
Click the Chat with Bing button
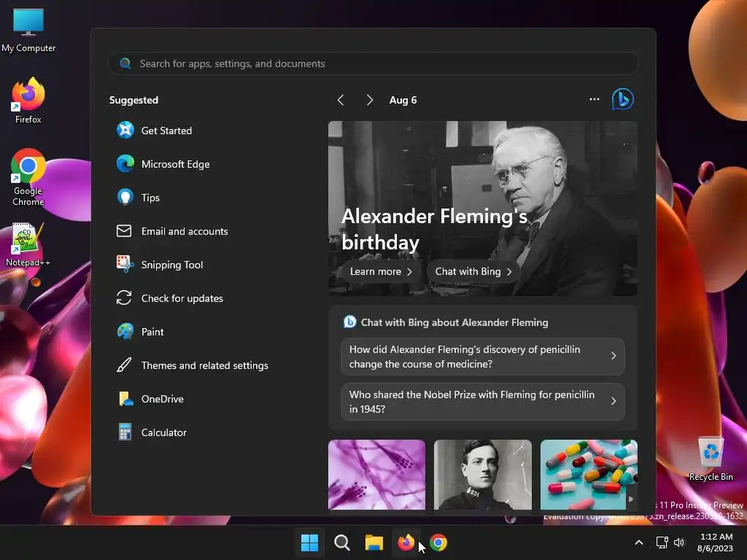(x=473, y=271)
